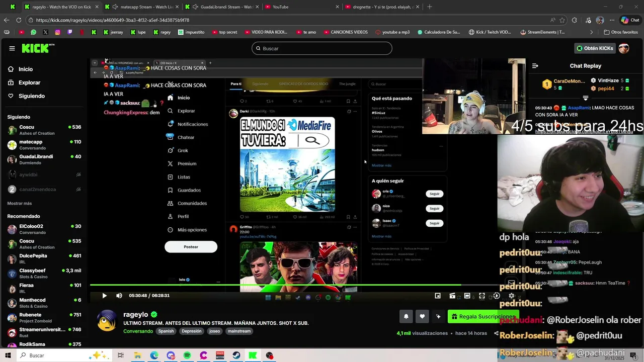This screenshot has height=362, width=644.
Task: Open the WhatsApp bookmark icon
Action: tap(33, 32)
